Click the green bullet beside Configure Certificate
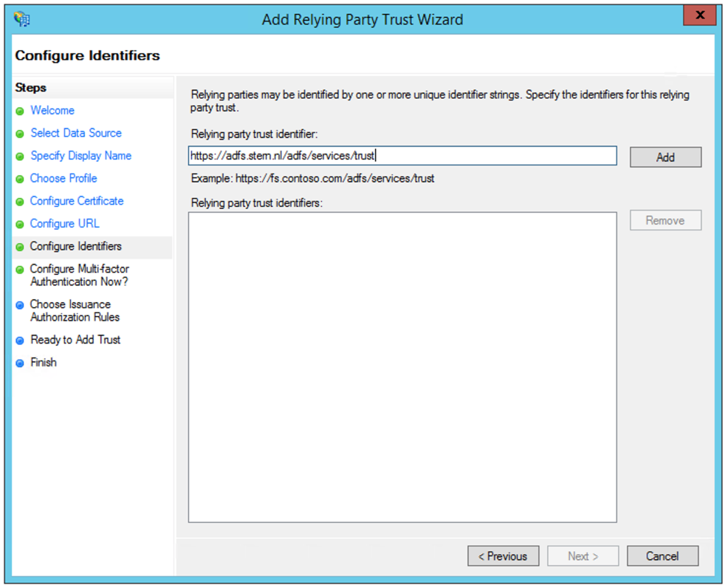 coord(19,202)
